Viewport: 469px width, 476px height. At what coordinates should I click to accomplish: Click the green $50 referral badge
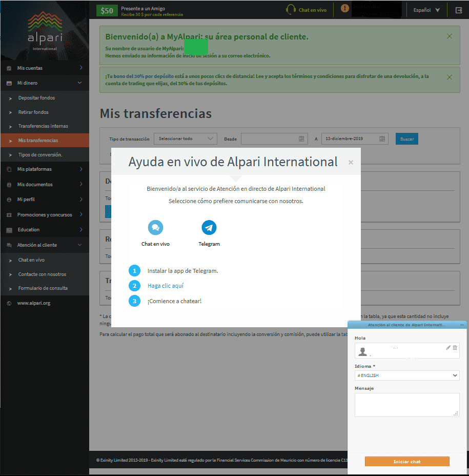point(107,10)
